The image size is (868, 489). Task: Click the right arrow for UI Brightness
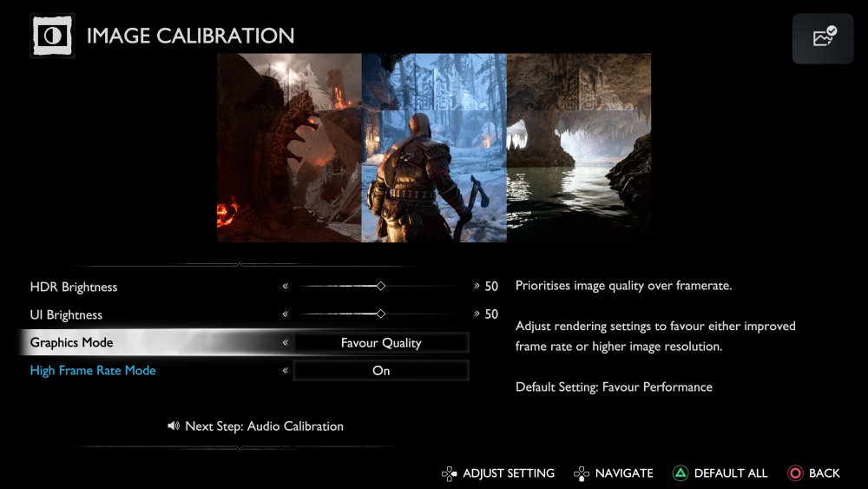tap(476, 314)
